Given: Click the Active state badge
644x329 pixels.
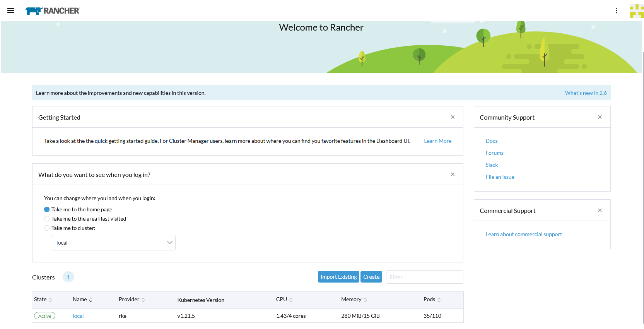Looking at the screenshot, I should [44, 316].
